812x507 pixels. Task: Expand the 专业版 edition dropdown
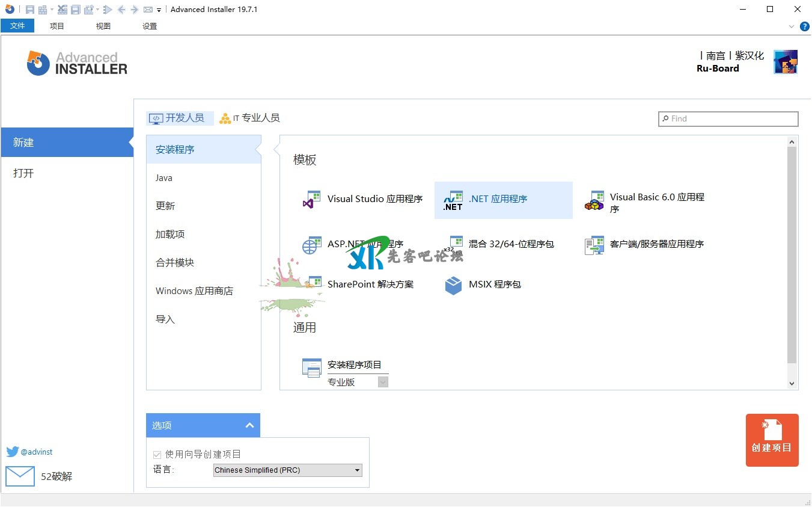pos(383,382)
